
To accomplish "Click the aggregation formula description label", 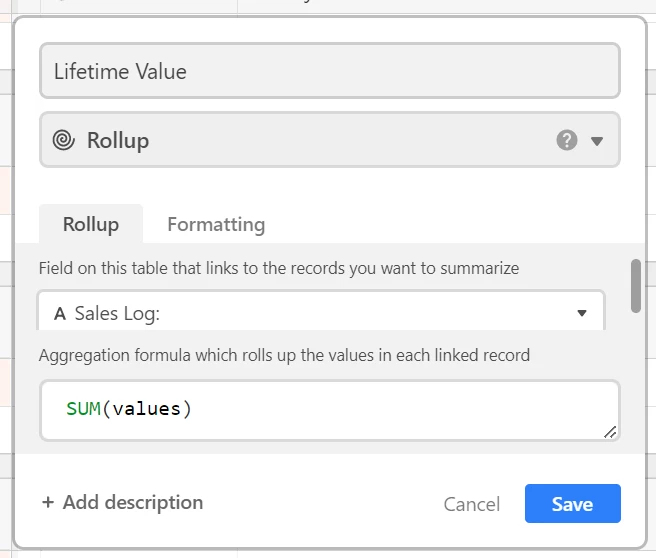I will coord(284,355).
